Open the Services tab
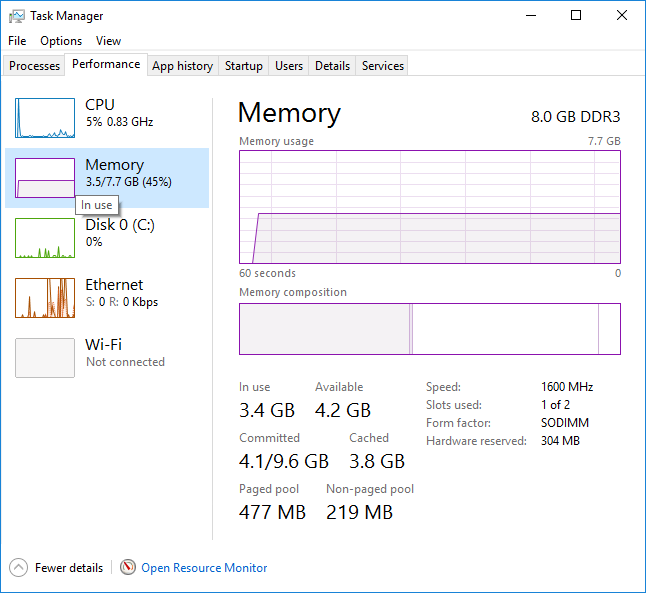Image resolution: width=646 pixels, height=593 pixels. (383, 66)
